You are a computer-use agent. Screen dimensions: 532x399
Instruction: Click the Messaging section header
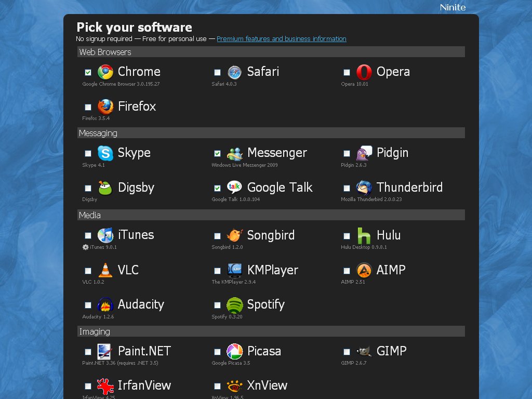tap(271, 133)
